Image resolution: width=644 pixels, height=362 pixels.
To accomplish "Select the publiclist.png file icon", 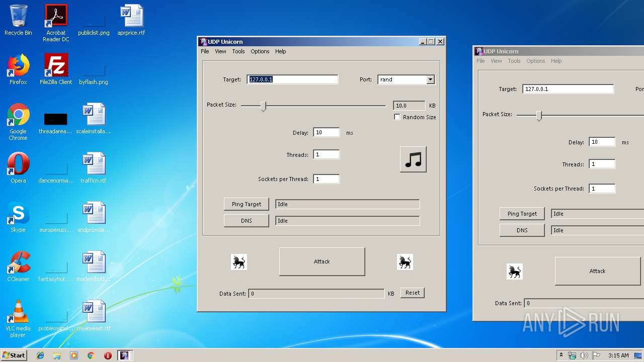I will [x=94, y=21].
